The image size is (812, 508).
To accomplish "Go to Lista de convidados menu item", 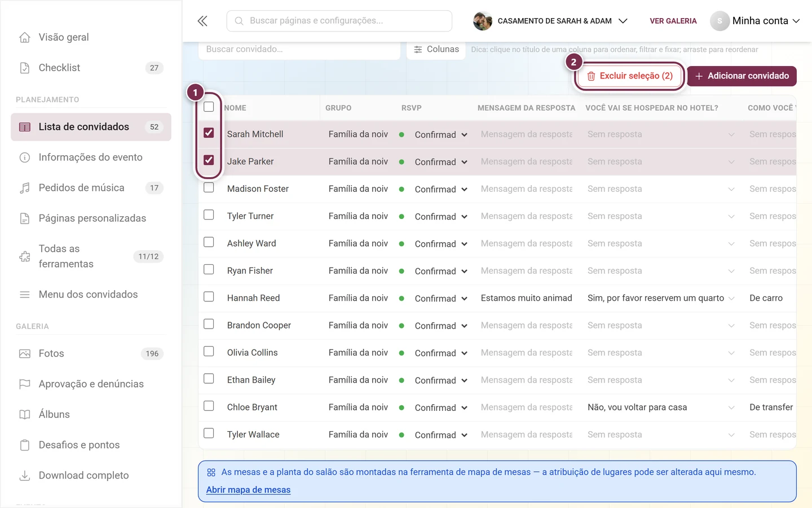I will 91,127.
